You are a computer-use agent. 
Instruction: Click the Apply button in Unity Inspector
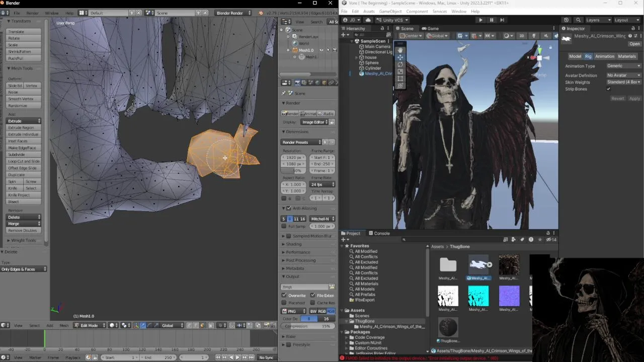634,99
